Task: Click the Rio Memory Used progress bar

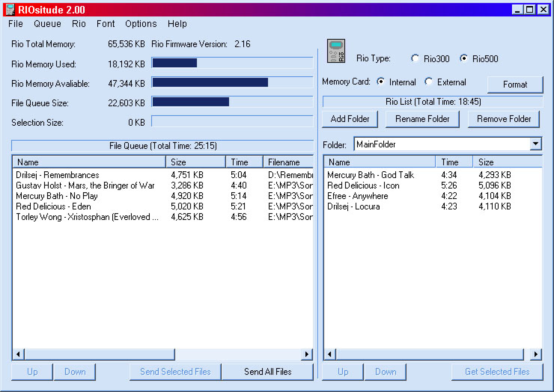Action: click(232, 63)
